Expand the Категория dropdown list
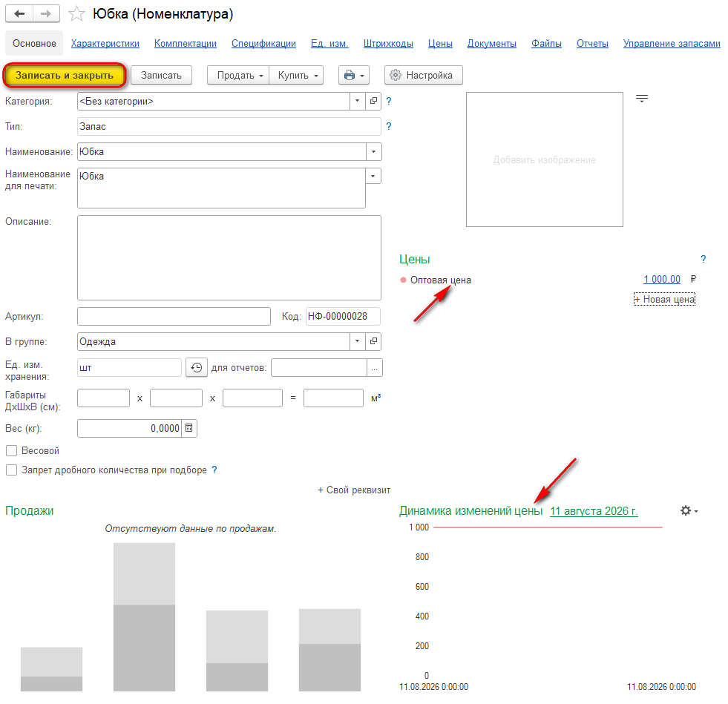This screenshot has height=704, width=728. click(357, 101)
